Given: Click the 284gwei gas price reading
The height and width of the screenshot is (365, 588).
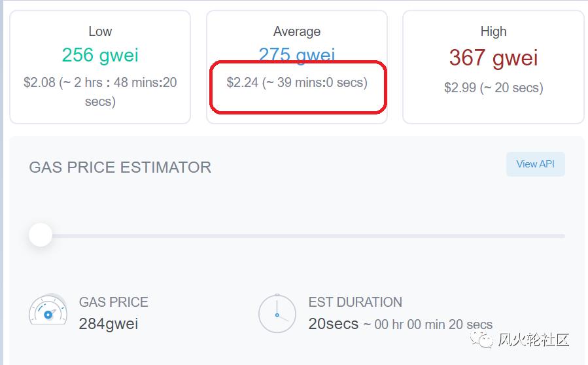Looking at the screenshot, I should coord(109,323).
